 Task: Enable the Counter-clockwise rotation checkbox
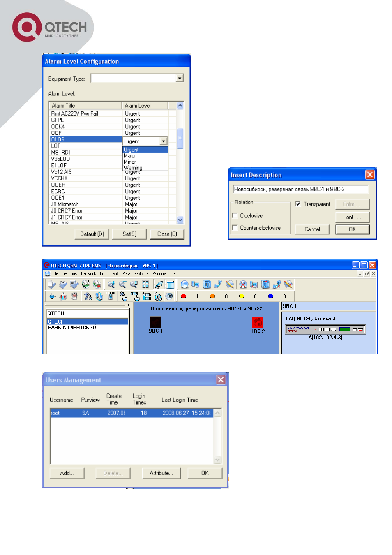[x=235, y=228]
